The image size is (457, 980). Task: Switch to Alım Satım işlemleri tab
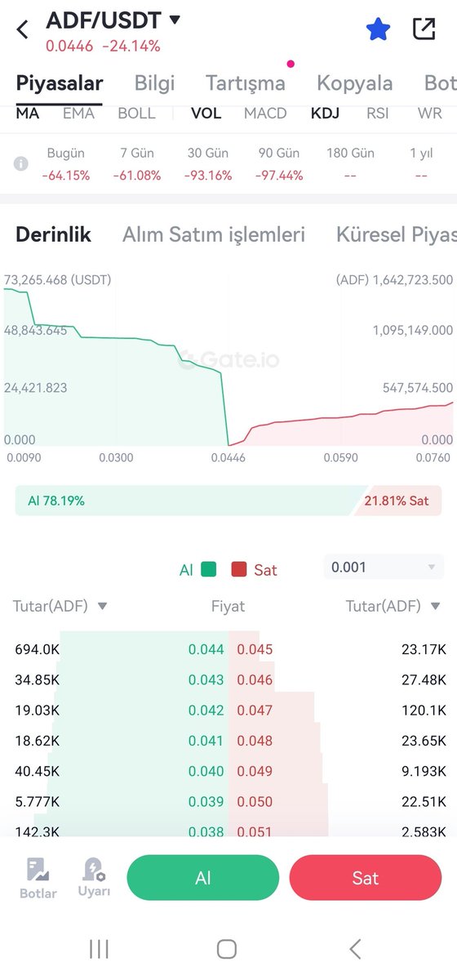(x=214, y=235)
